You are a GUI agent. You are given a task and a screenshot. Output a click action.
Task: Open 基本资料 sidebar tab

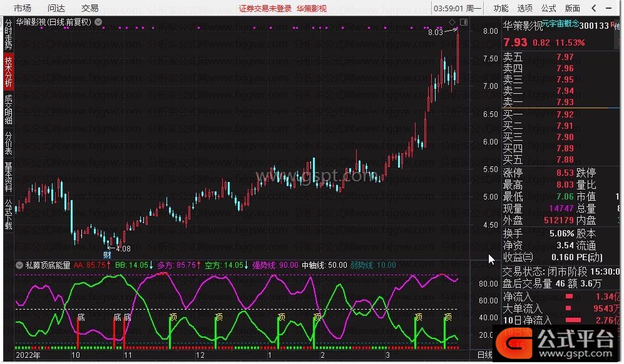[8, 176]
